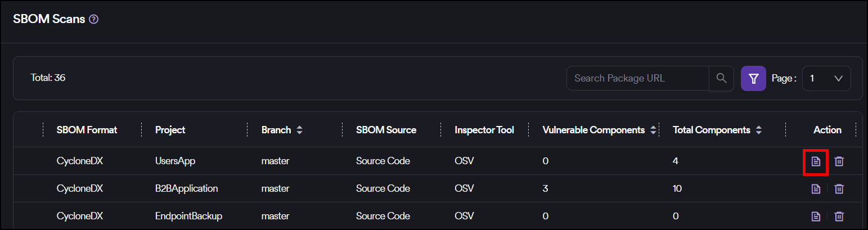Delete the UsersApp scan entry
This screenshot has height=230, width=868.
click(839, 161)
